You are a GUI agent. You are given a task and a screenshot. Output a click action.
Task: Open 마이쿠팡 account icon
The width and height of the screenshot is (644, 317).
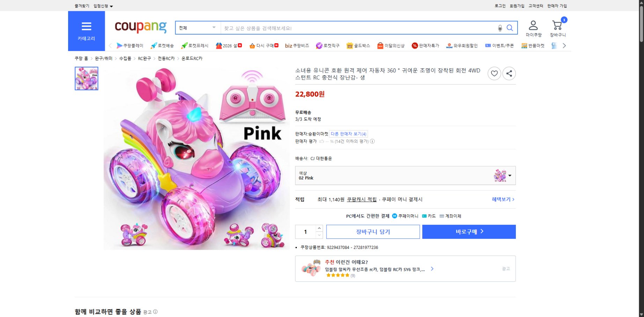coord(533,24)
